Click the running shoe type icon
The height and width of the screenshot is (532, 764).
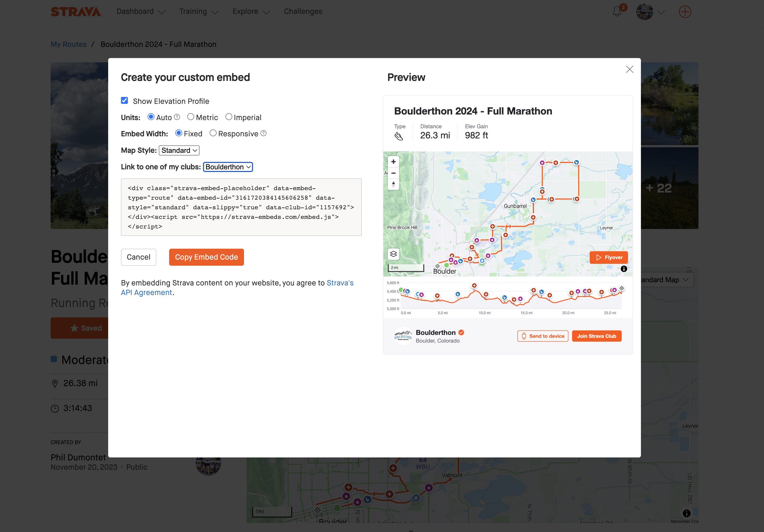(x=398, y=136)
